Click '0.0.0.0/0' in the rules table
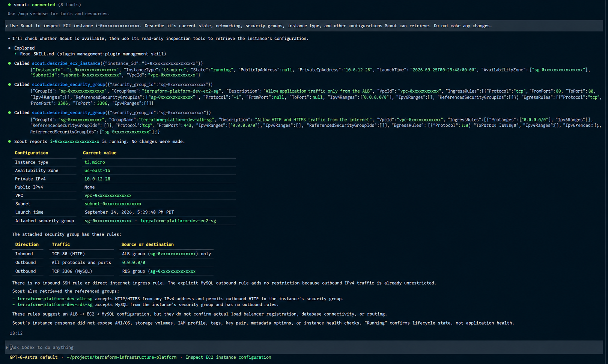This screenshot has height=364, width=608. 134,262
